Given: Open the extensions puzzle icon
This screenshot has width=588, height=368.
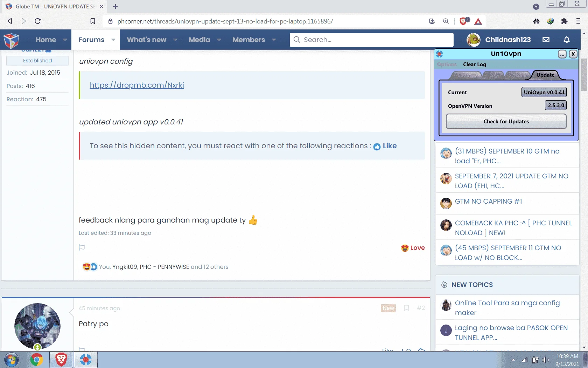Looking at the screenshot, I should click(x=564, y=21).
